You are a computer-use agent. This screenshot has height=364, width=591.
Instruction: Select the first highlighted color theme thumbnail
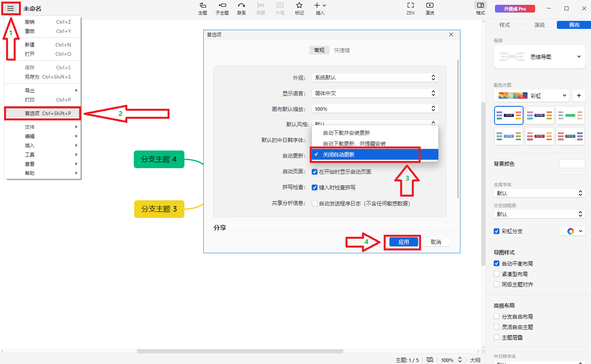[509, 116]
